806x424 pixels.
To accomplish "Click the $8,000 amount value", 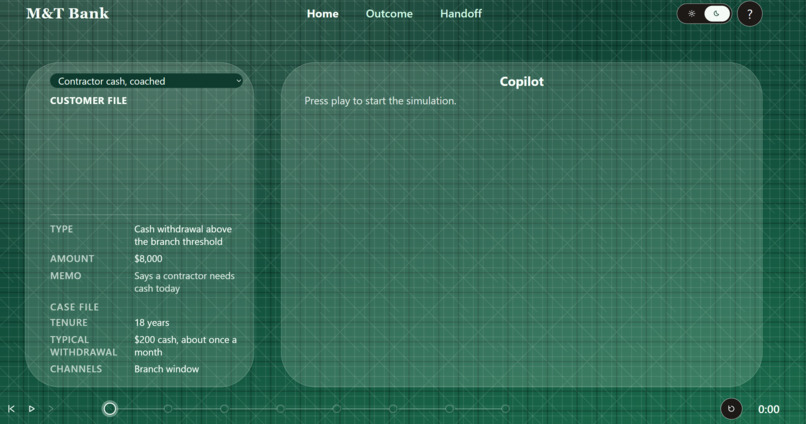I will click(148, 259).
